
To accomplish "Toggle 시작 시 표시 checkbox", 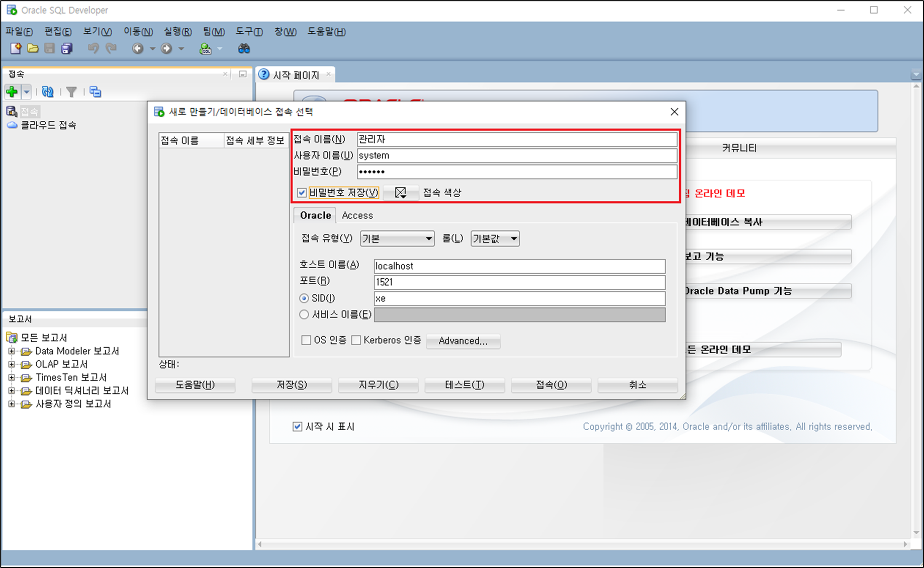I will click(298, 427).
